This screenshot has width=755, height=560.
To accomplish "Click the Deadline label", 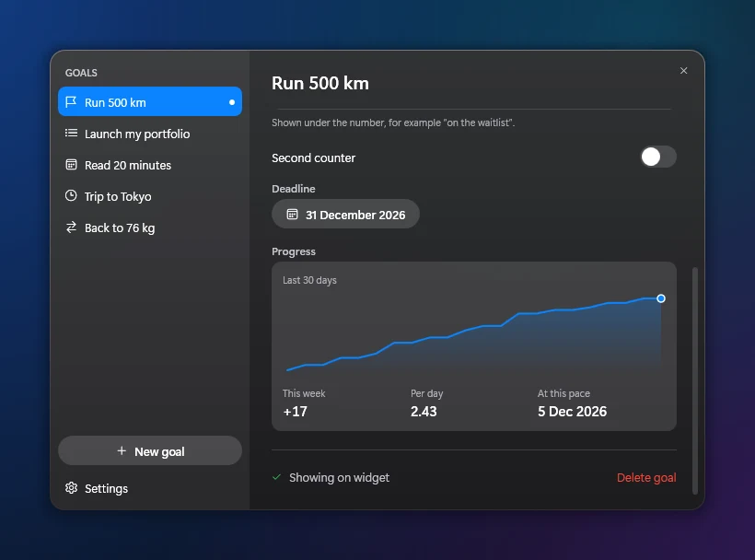I will click(293, 189).
